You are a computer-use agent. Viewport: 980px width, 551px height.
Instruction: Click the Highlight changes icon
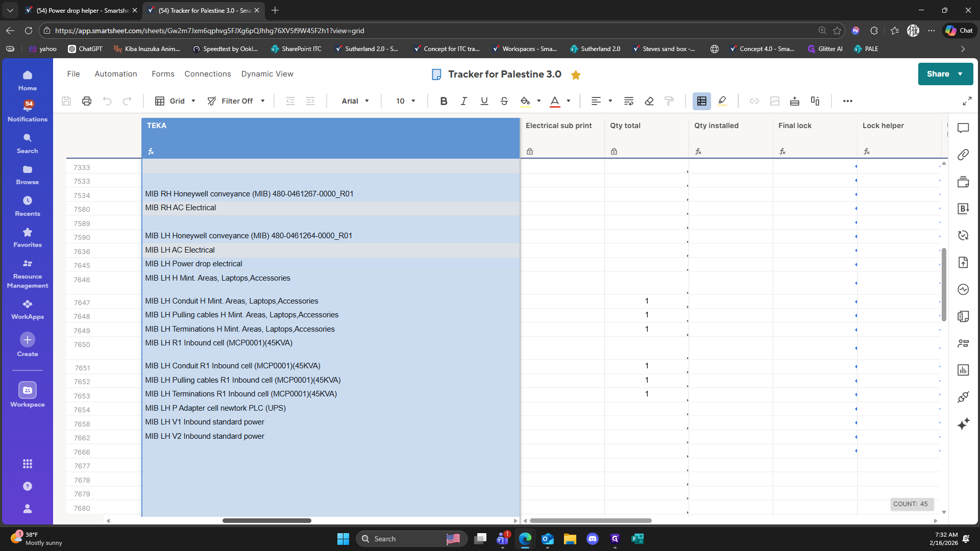(x=722, y=101)
